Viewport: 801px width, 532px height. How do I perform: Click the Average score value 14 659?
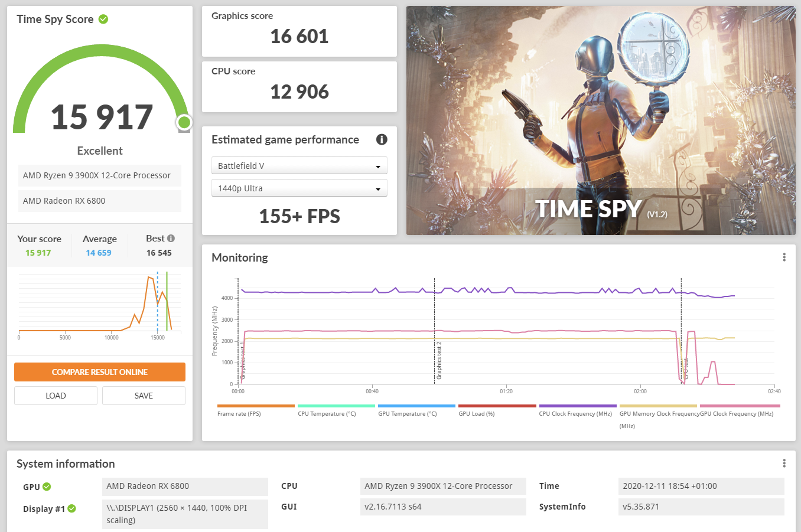[99, 253]
